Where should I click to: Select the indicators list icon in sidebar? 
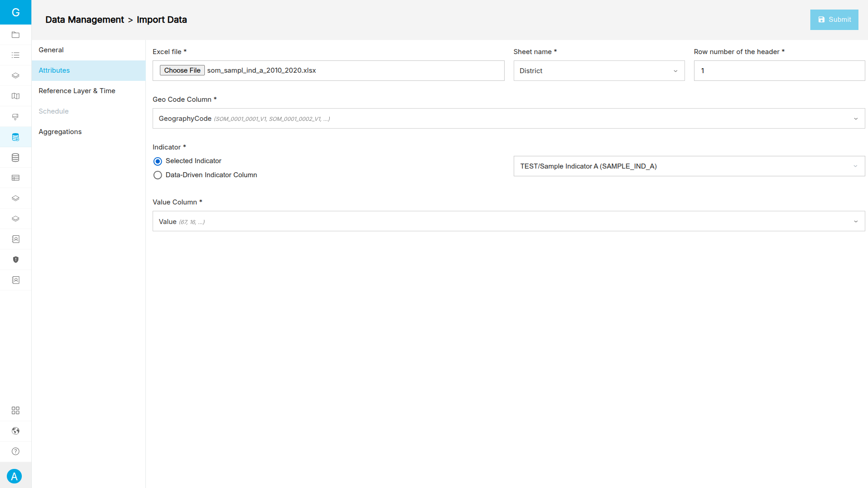pos(15,55)
